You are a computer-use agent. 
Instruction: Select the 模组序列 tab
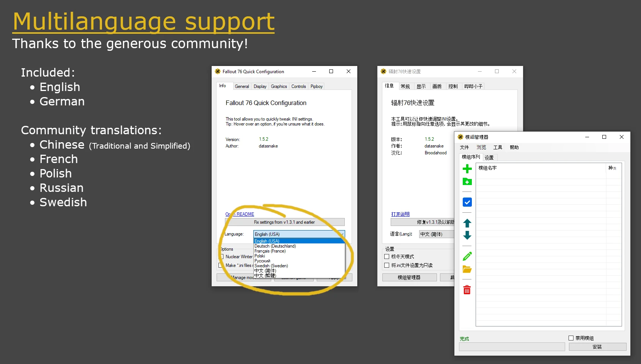471,157
